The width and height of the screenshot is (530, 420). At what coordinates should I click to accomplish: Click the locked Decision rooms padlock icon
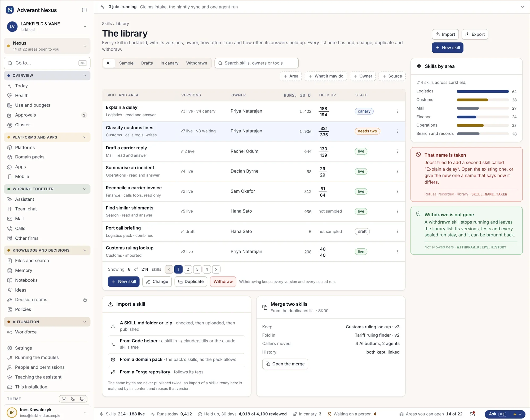pos(85,300)
